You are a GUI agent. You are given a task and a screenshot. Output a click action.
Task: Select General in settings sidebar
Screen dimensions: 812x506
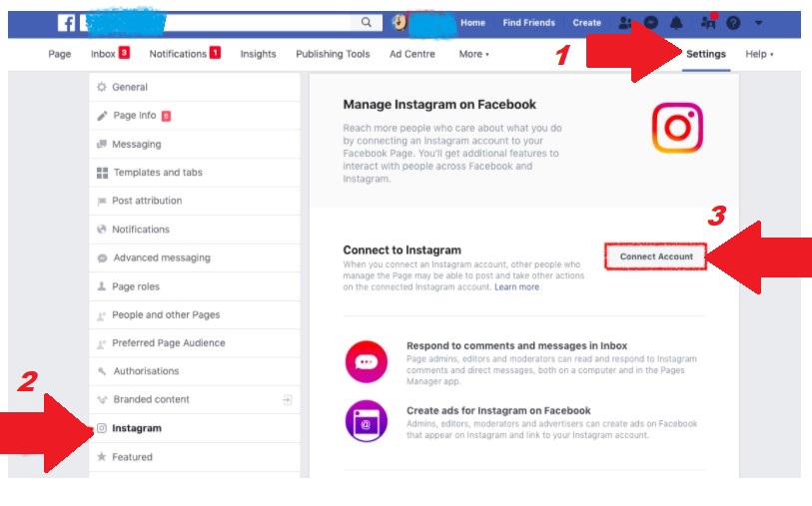pyautogui.click(x=194, y=87)
